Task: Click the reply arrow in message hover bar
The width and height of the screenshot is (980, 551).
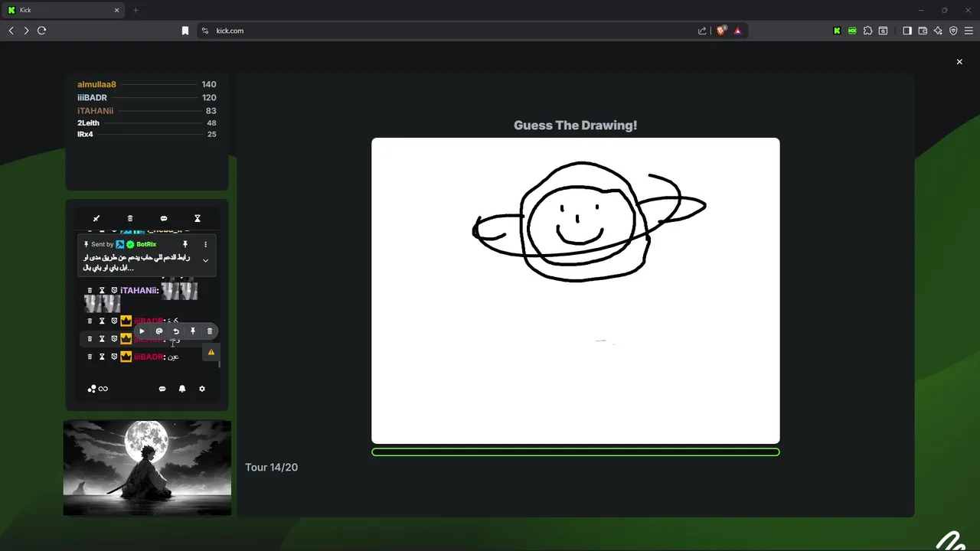Action: coord(176,331)
